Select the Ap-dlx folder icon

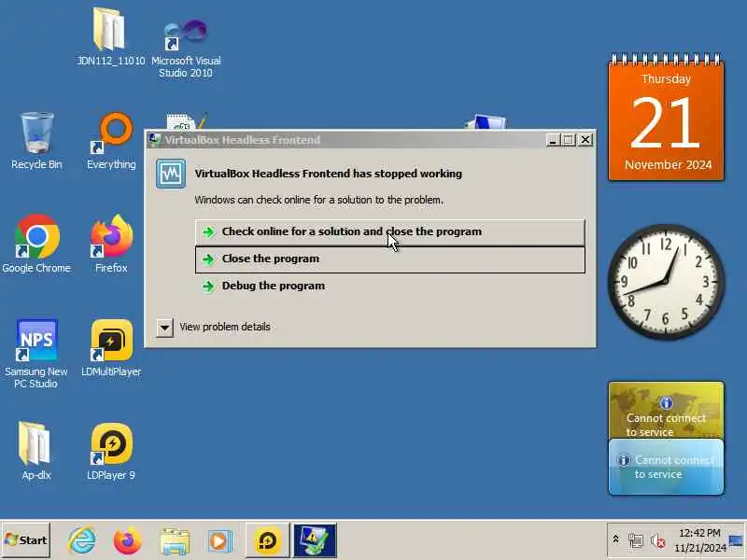[35, 444]
